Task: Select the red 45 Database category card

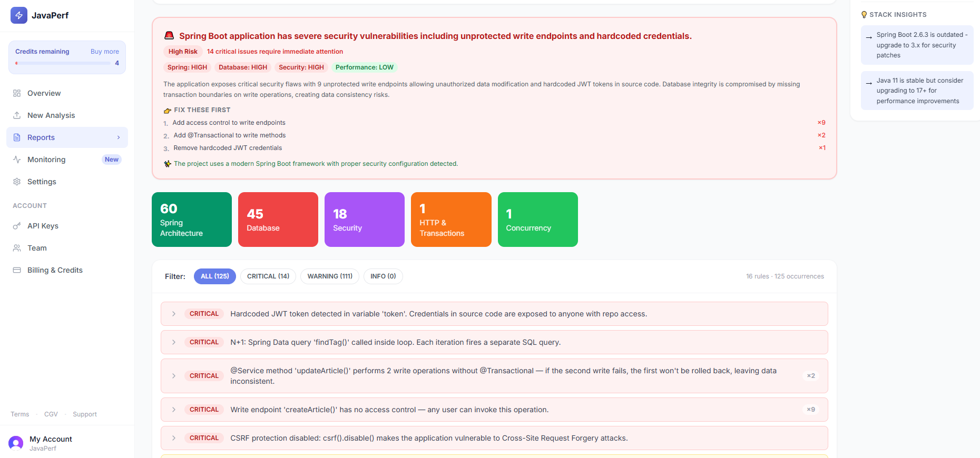Action: click(x=278, y=220)
